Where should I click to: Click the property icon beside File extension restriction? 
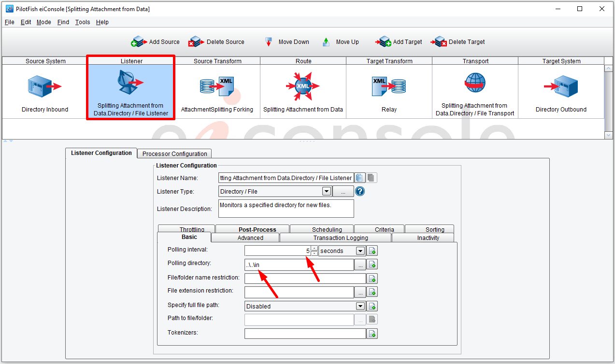(372, 292)
